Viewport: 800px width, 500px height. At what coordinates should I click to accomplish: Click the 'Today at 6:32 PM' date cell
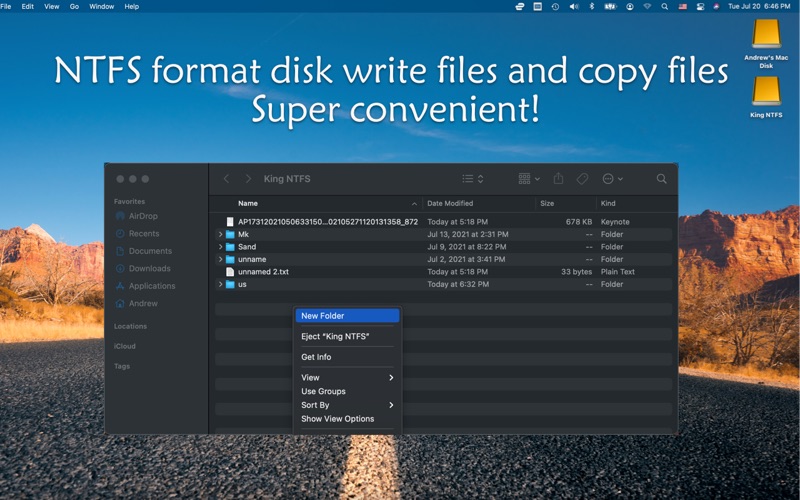(x=458, y=284)
